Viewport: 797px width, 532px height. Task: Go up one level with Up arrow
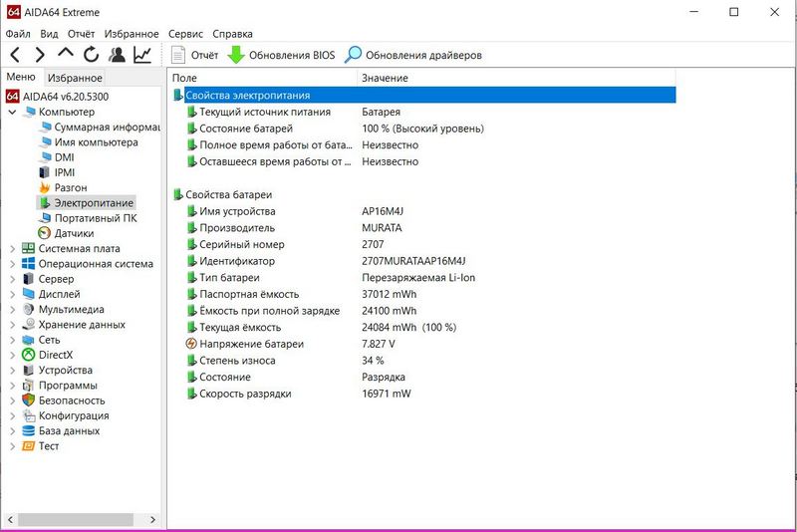point(66,55)
